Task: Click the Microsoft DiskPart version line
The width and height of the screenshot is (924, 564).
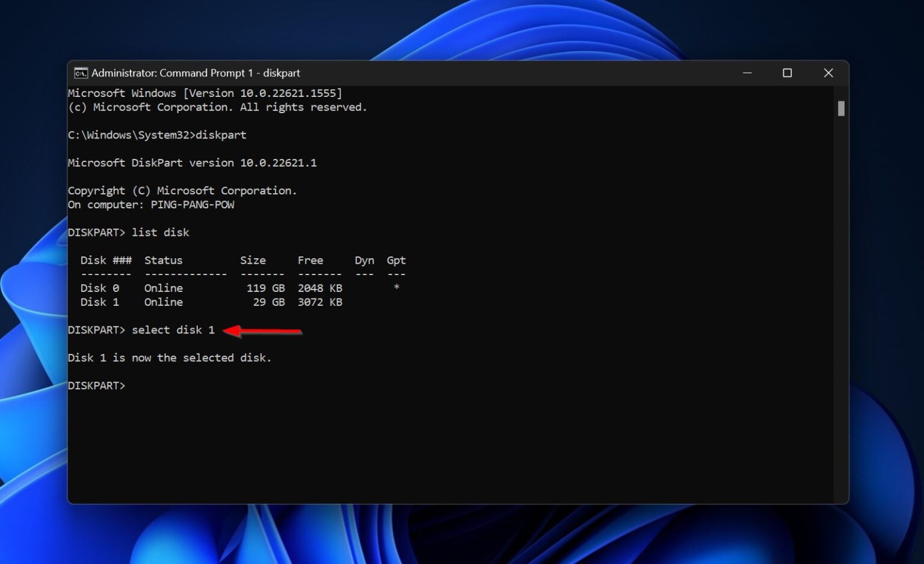Action: (192, 163)
